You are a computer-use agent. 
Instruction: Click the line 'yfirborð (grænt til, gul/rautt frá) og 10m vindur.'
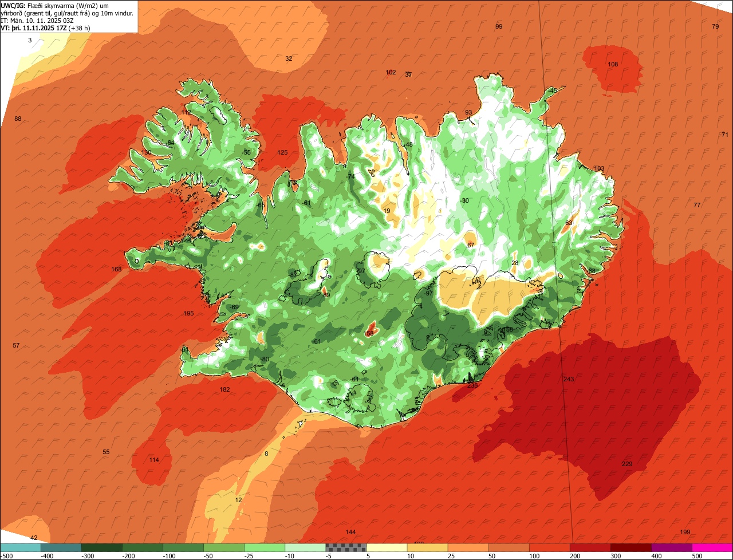(x=68, y=13)
